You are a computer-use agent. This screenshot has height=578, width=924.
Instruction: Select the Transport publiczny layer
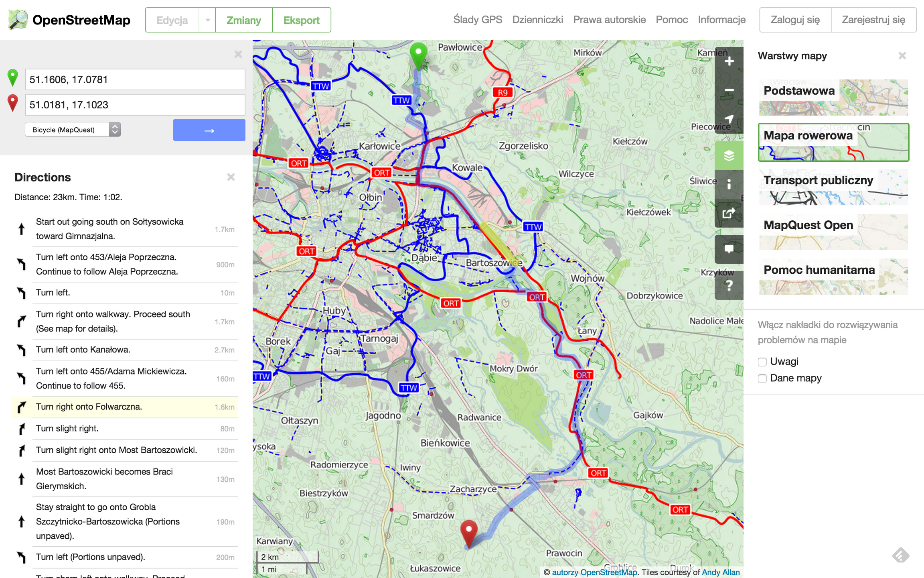833,187
